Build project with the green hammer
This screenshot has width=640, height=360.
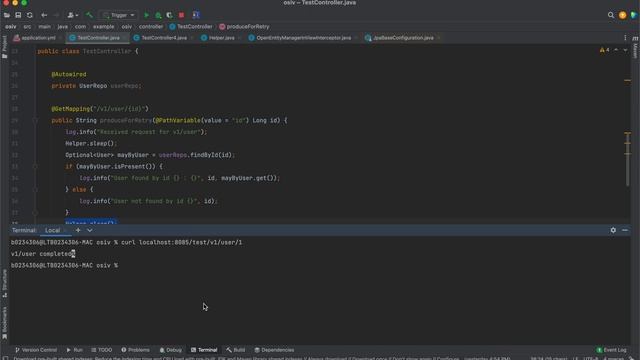coord(89,15)
